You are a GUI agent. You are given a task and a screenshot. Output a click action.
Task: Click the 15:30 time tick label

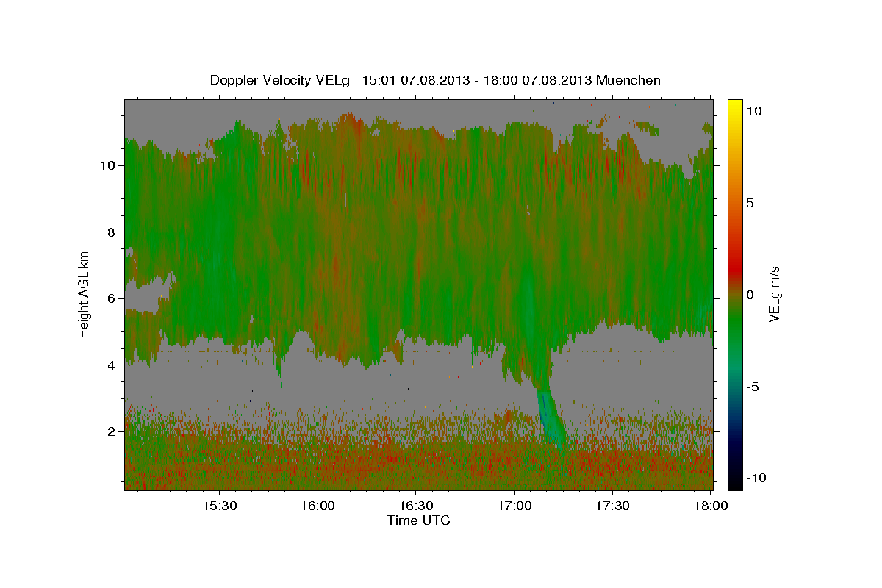tap(219, 506)
